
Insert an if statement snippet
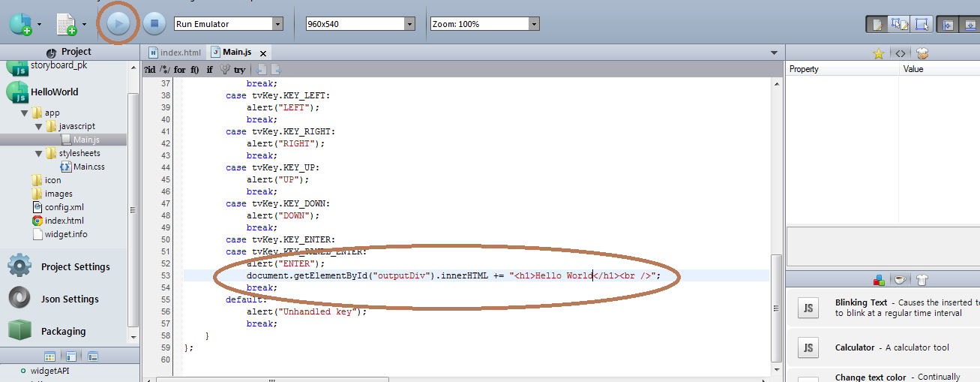[210, 69]
